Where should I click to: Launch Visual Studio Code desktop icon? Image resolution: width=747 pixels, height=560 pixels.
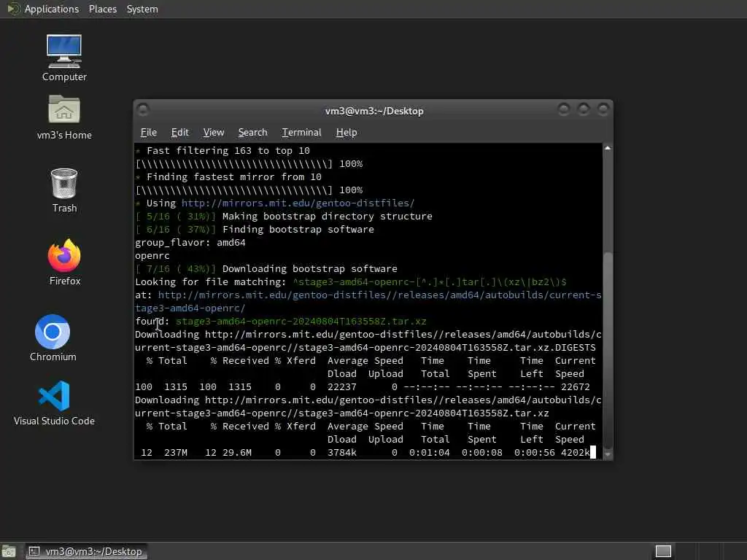pyautogui.click(x=54, y=402)
